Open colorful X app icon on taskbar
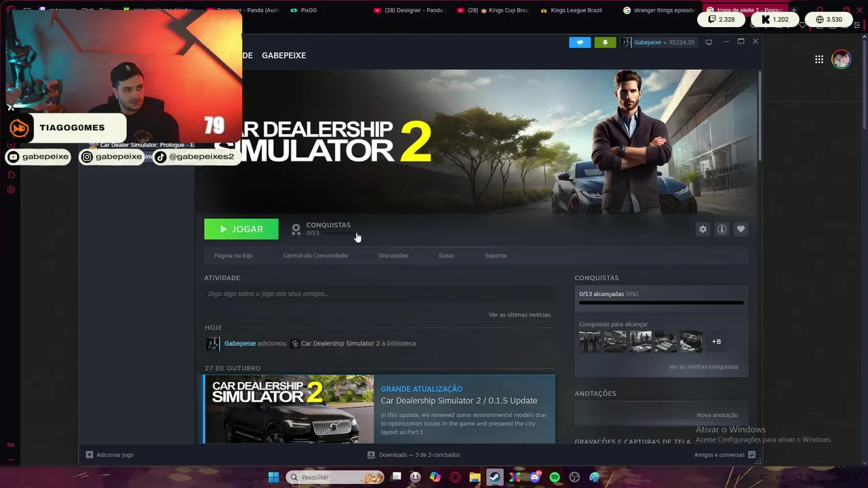Viewport: 868px width, 488px height. [x=515, y=477]
